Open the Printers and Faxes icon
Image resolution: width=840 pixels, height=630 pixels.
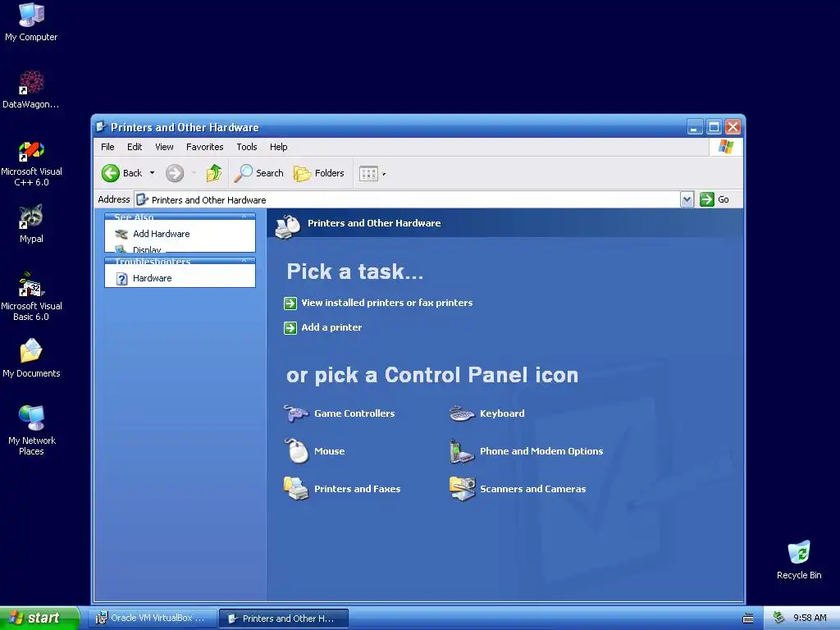point(295,489)
